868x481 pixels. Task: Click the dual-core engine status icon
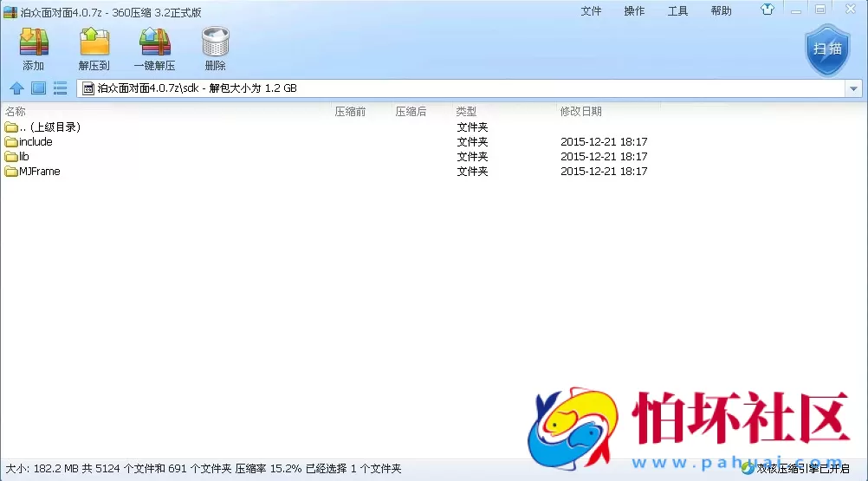point(748,468)
